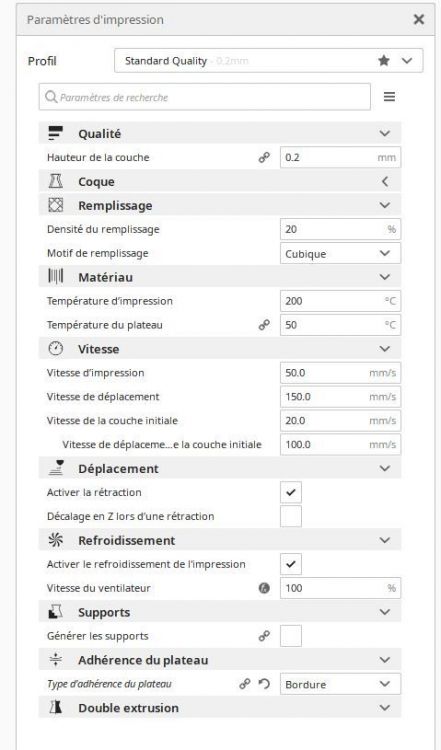Click the Qualité section heading

pyautogui.click(x=99, y=134)
